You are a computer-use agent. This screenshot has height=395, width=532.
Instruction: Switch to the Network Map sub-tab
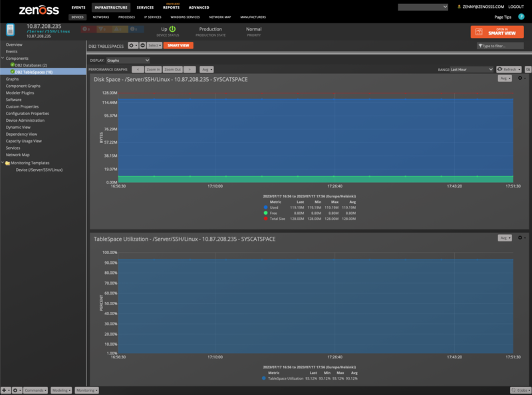coord(220,17)
